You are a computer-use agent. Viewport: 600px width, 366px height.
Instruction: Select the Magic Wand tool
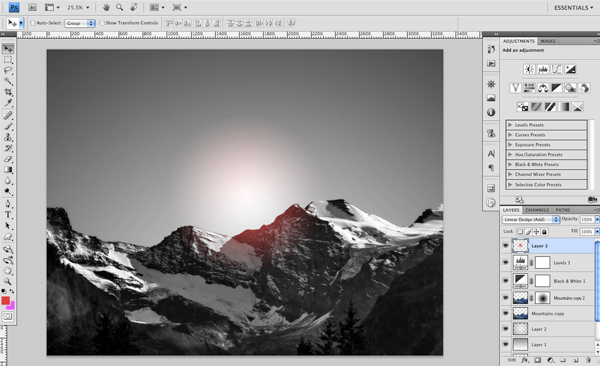[x=8, y=81]
